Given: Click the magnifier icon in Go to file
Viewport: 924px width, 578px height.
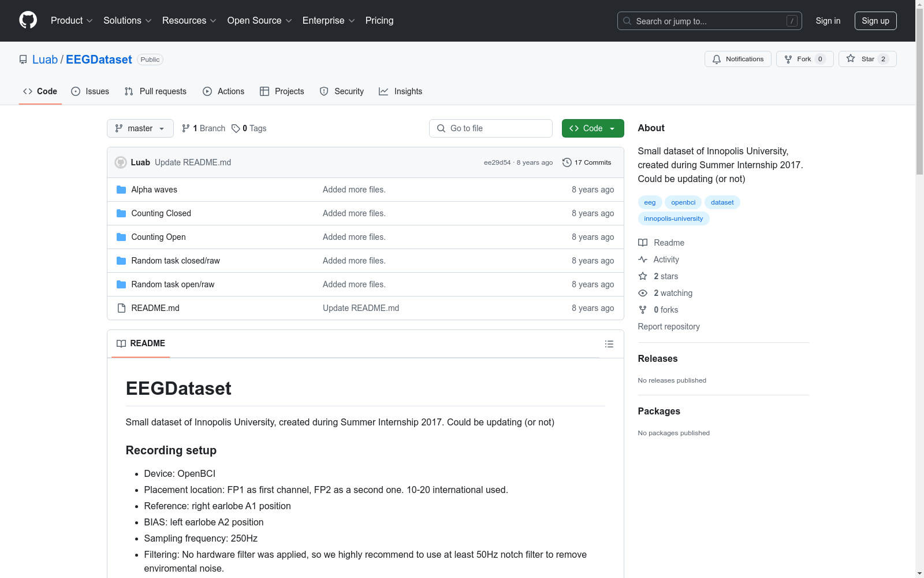Looking at the screenshot, I should [x=441, y=128].
